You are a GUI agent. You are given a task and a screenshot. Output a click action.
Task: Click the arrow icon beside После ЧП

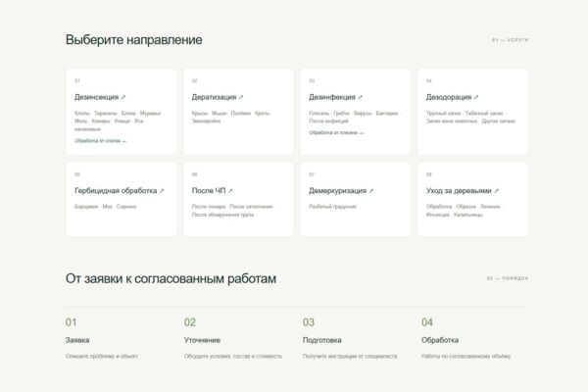[230, 190]
